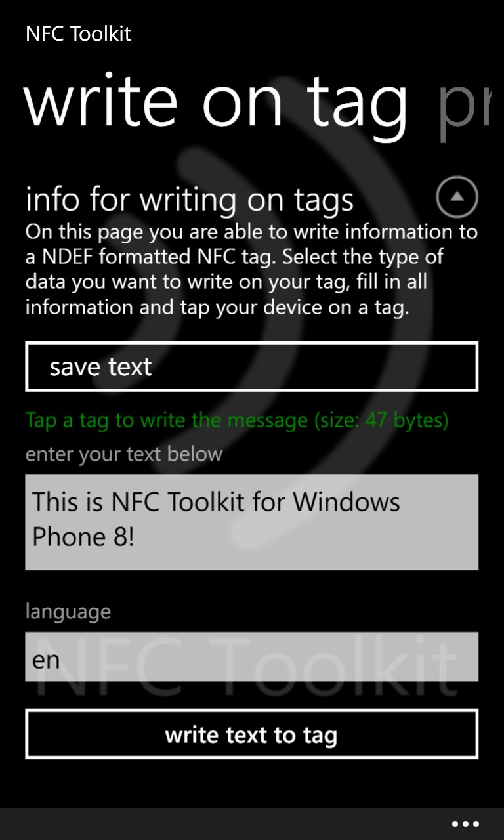Screen dimensions: 504x840
Task: Open the 'save text' data type picker
Action: [252, 366]
